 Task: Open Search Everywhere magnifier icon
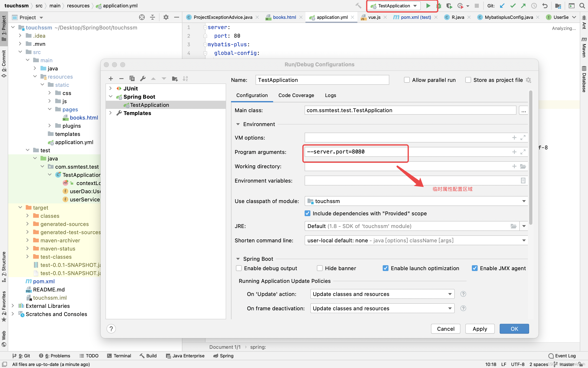(582, 6)
